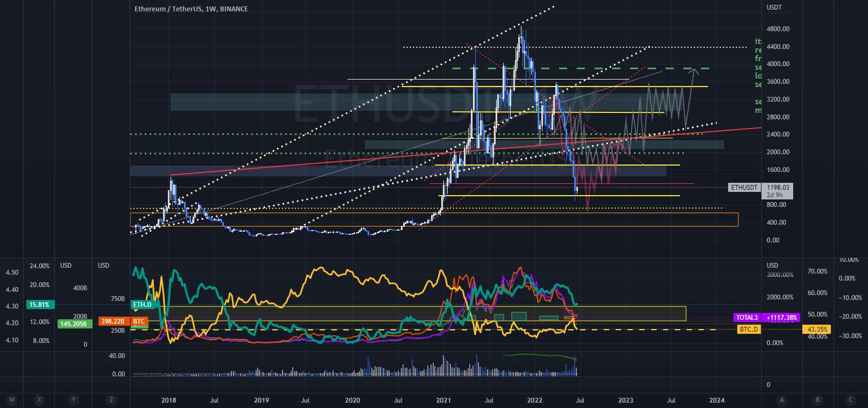Image resolution: width=868 pixels, height=408 pixels.
Task: Click the 2023 time axis label
Action: pyautogui.click(x=626, y=400)
